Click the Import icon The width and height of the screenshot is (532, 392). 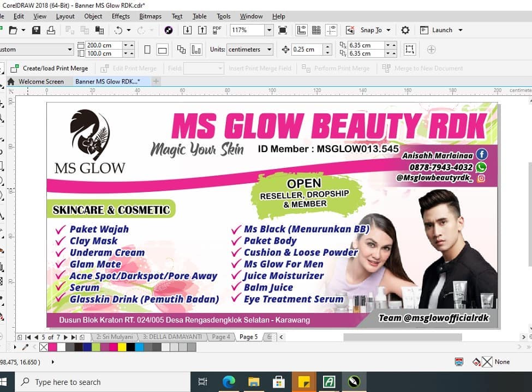[x=187, y=30]
